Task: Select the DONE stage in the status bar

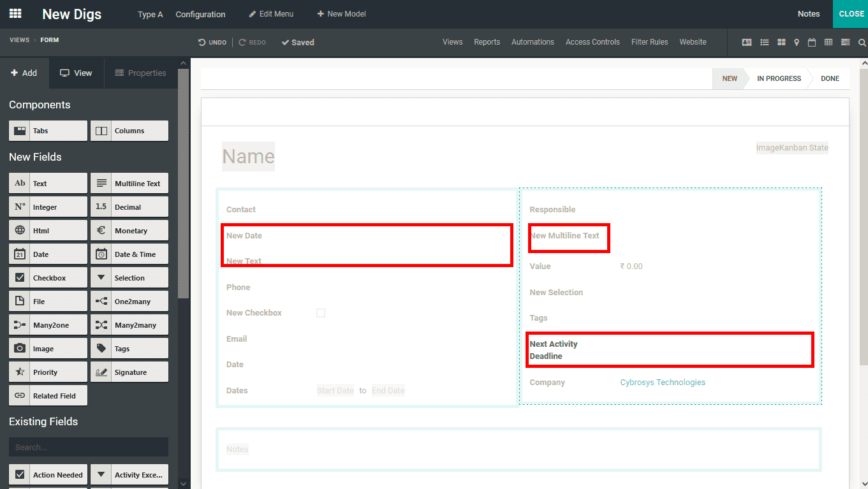Action: point(830,78)
